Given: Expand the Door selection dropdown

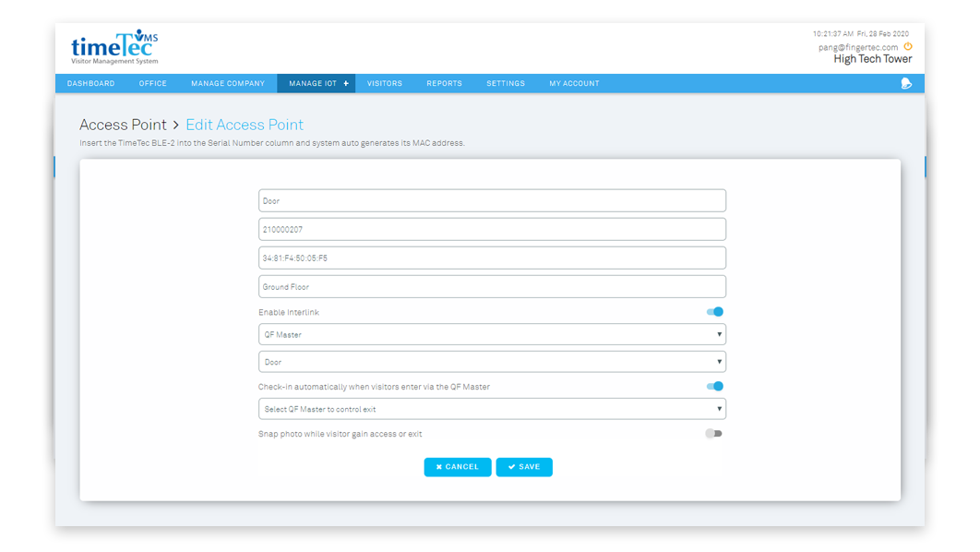Looking at the screenshot, I should tap(492, 363).
